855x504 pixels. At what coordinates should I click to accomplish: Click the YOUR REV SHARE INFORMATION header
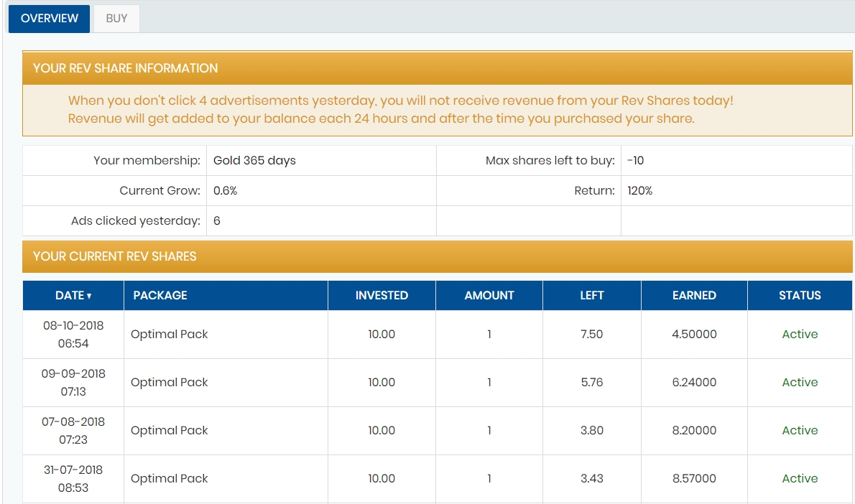point(126,68)
